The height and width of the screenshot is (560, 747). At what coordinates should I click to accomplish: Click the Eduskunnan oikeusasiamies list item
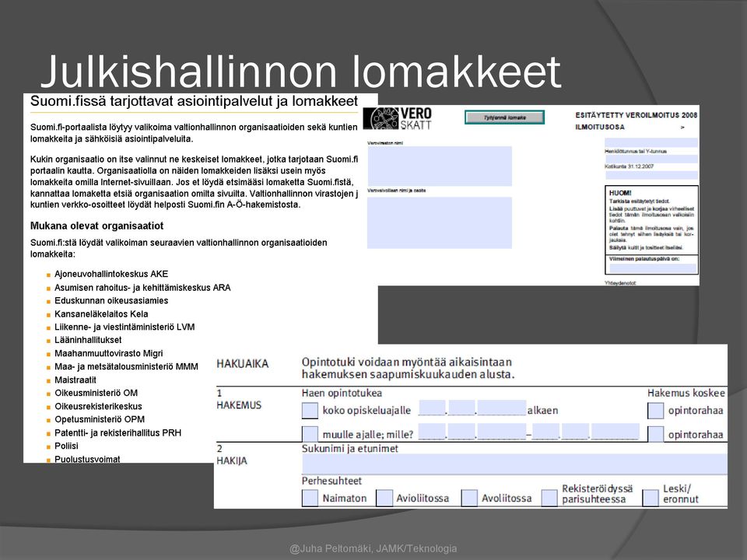pyautogui.click(x=111, y=300)
